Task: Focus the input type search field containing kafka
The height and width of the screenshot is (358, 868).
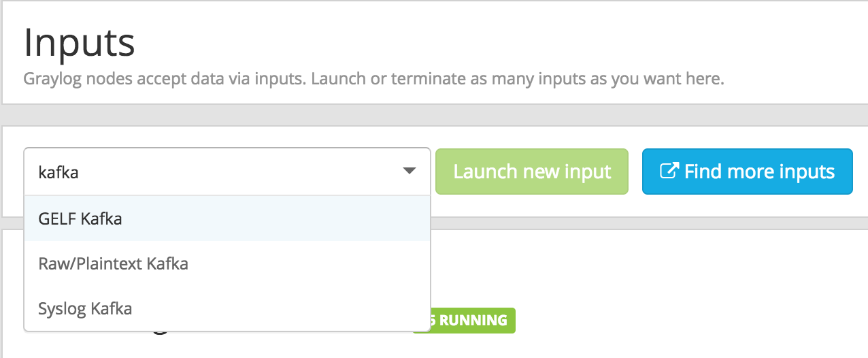Action: pyautogui.click(x=227, y=172)
